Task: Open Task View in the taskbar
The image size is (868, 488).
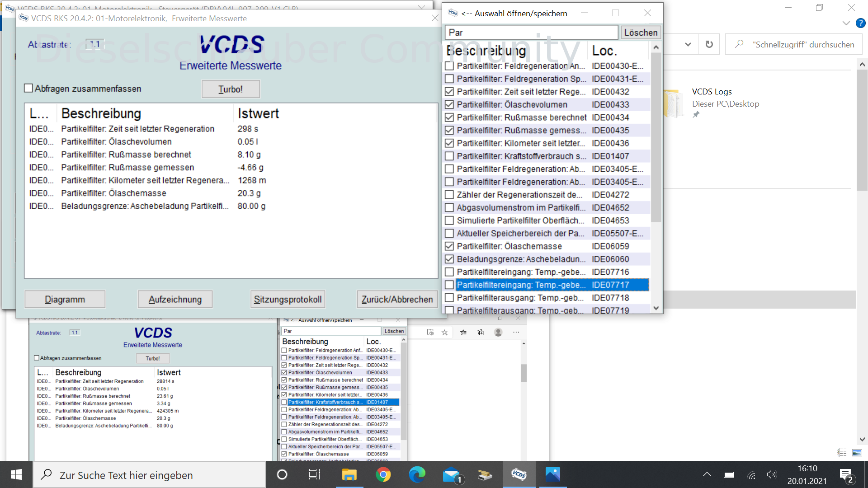Action: point(315,474)
